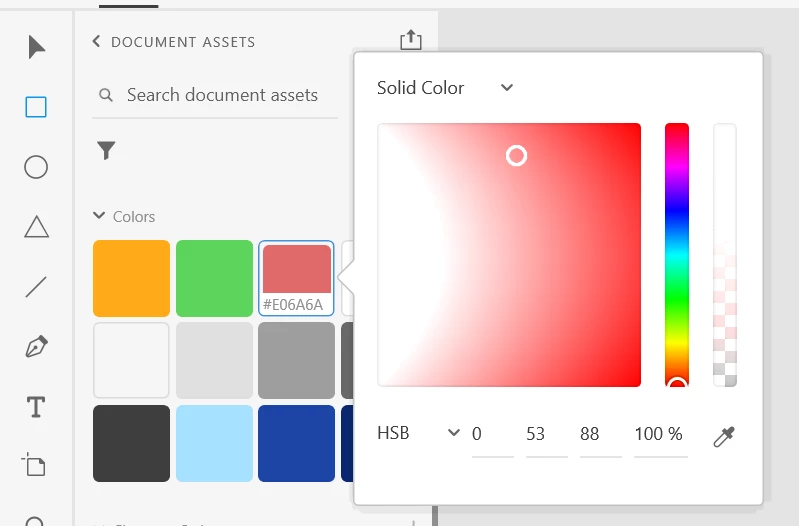Choose the green color swatch
This screenshot has height=526, width=799.
point(215,278)
